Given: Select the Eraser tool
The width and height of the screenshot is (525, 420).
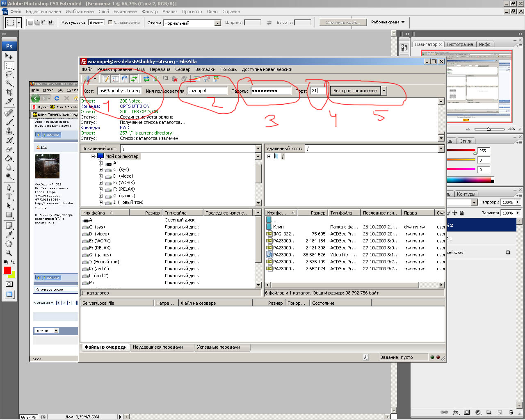Looking at the screenshot, I should click(9, 149).
